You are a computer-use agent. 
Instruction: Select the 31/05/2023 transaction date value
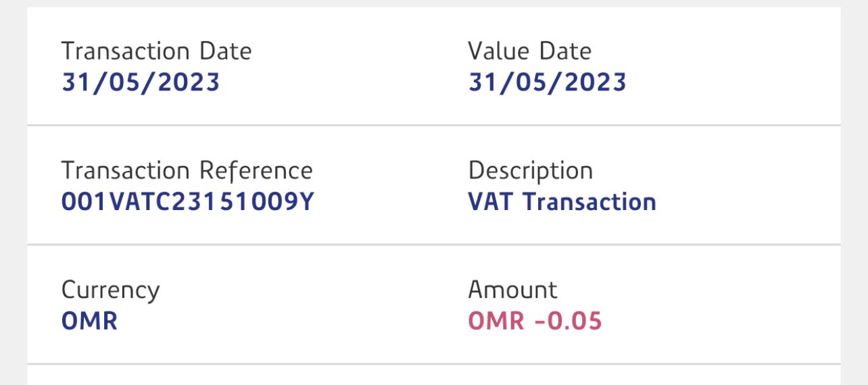pyautogui.click(x=141, y=82)
